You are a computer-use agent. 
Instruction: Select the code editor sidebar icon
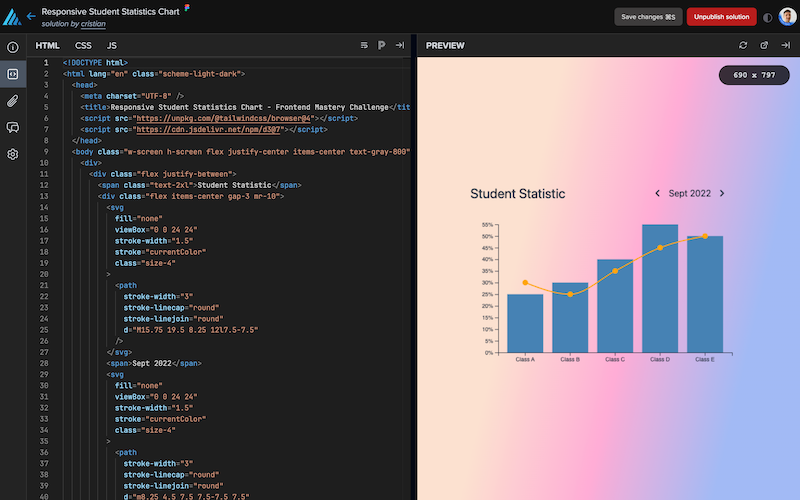pyautogui.click(x=13, y=73)
